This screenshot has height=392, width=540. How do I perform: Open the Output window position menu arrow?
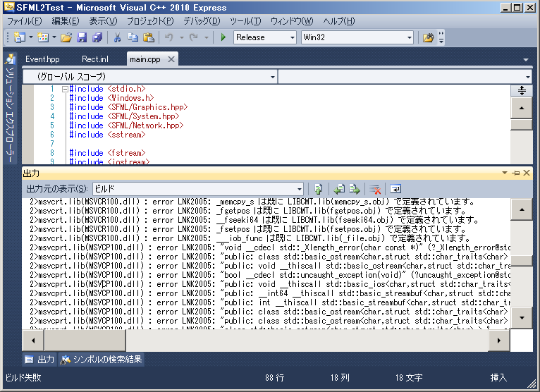(505, 173)
